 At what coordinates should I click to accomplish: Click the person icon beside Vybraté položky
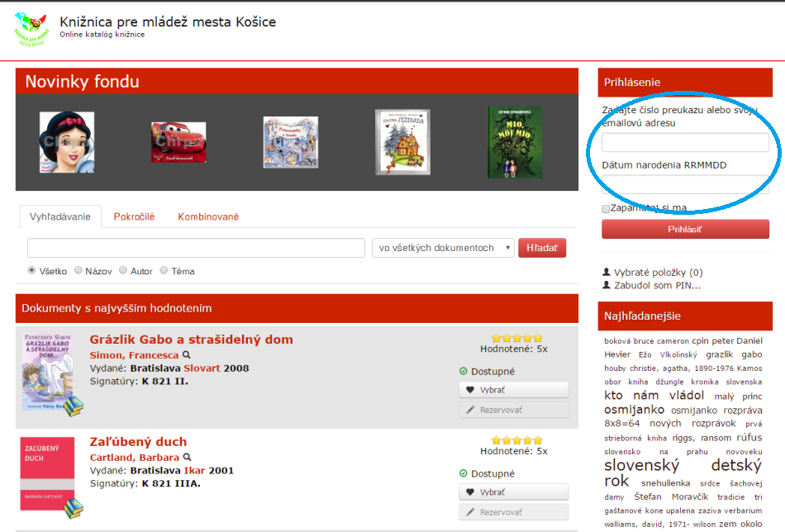[607, 272]
